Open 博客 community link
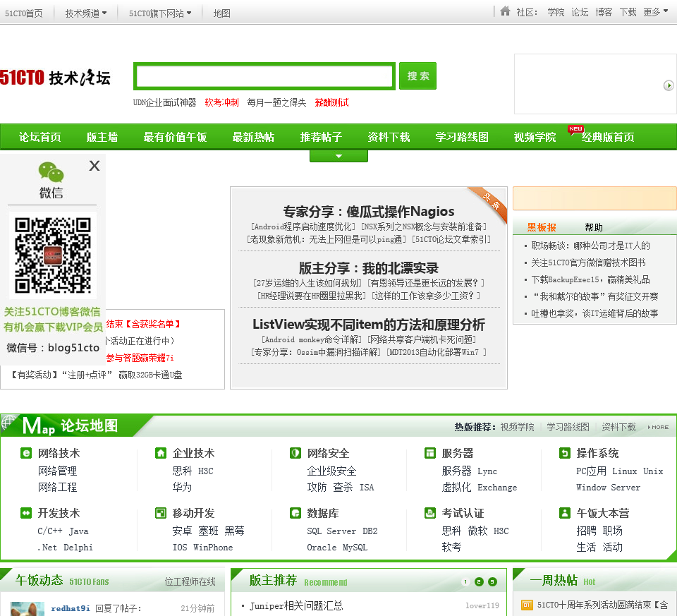This screenshot has width=677, height=616. pyautogui.click(x=604, y=12)
